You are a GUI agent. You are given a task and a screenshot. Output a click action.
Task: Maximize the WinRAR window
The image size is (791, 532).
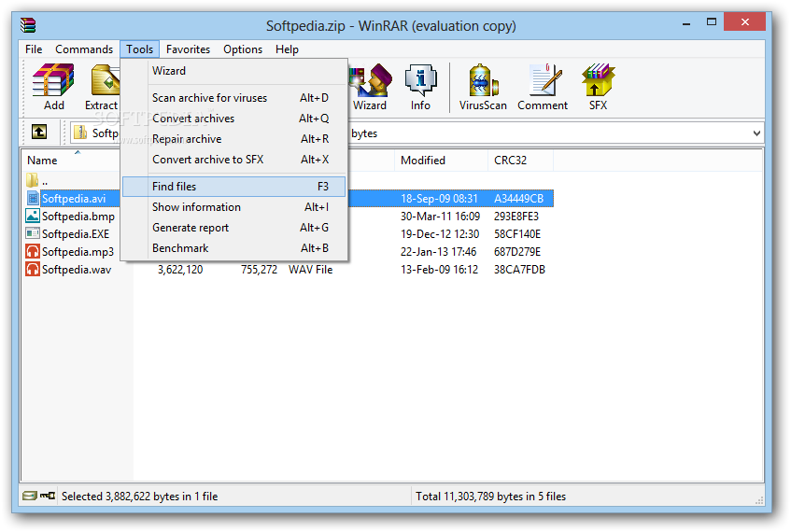tap(712, 22)
